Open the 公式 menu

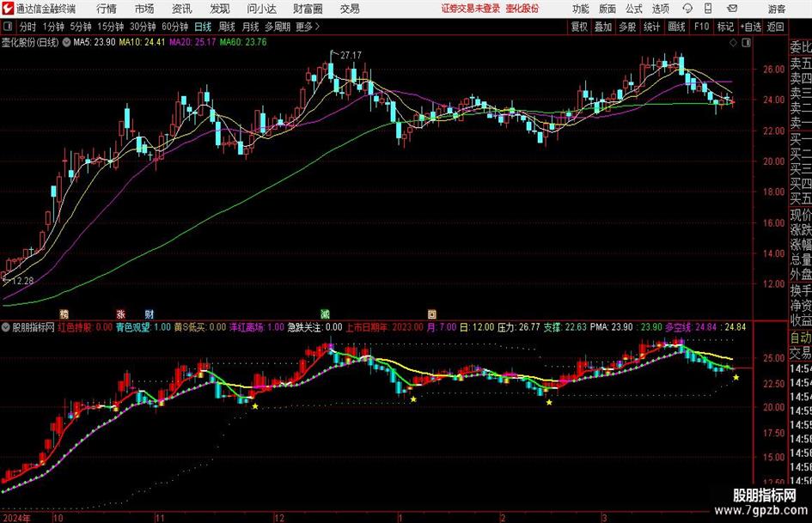click(x=634, y=9)
